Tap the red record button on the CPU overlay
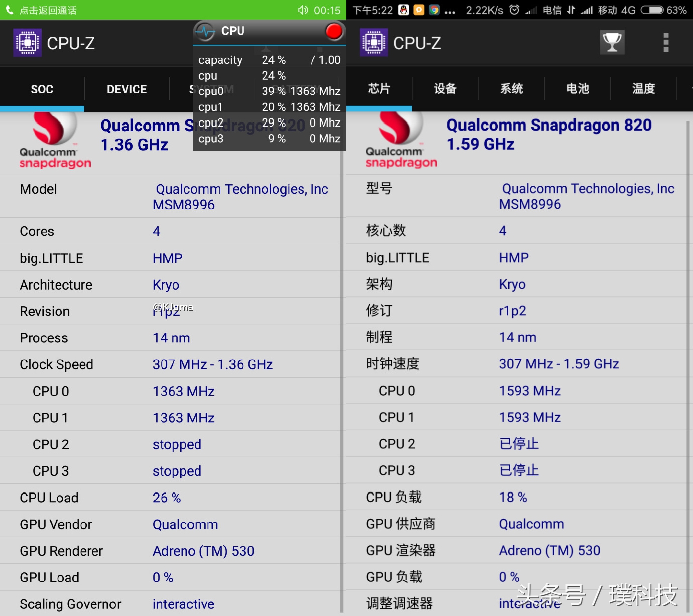The width and height of the screenshot is (693, 616). point(334,31)
